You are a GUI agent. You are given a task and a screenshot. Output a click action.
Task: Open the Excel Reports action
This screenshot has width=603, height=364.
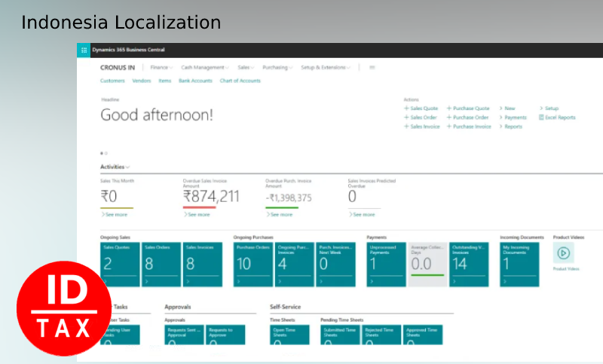click(557, 118)
